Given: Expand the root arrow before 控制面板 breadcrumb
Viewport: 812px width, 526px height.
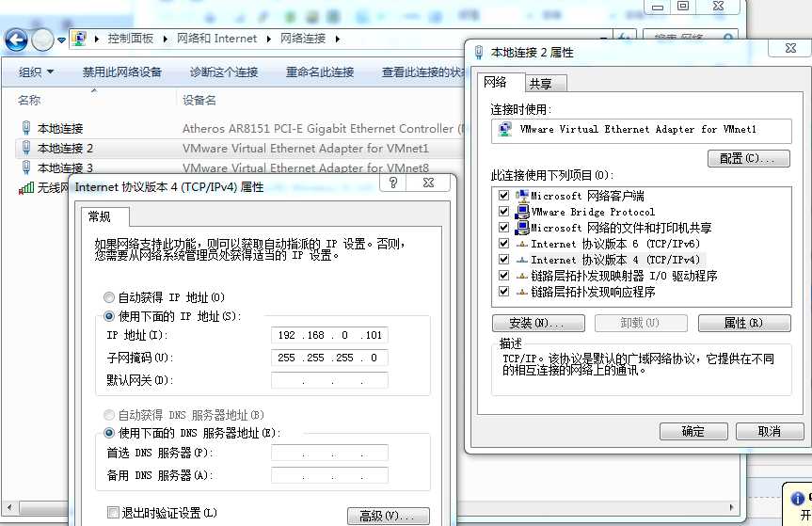Looking at the screenshot, I should tap(97, 39).
